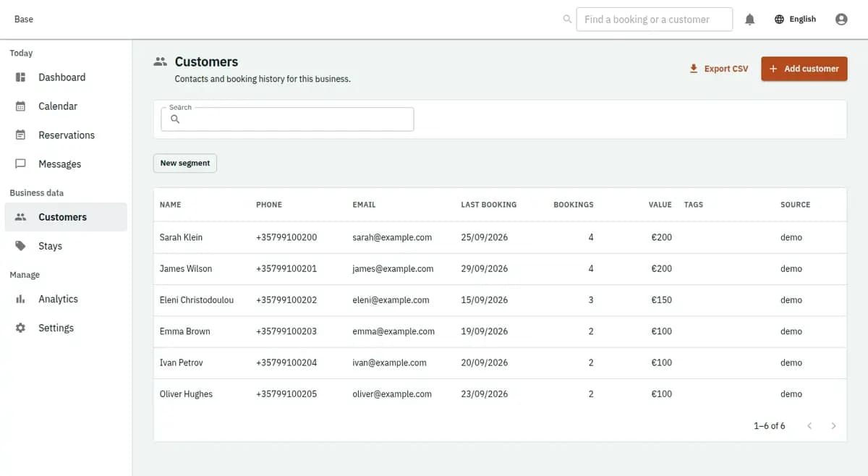Screen dimensions: 868x476
Task: Click the Reservations list icon
Action: (x=20, y=135)
